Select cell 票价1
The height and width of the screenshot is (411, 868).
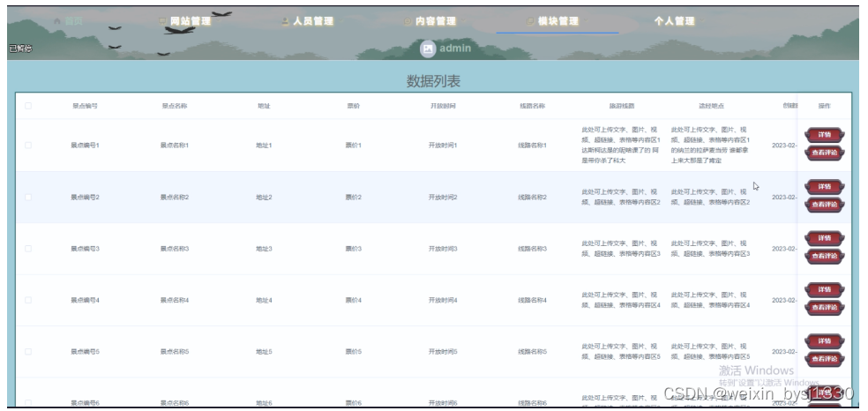pos(353,146)
